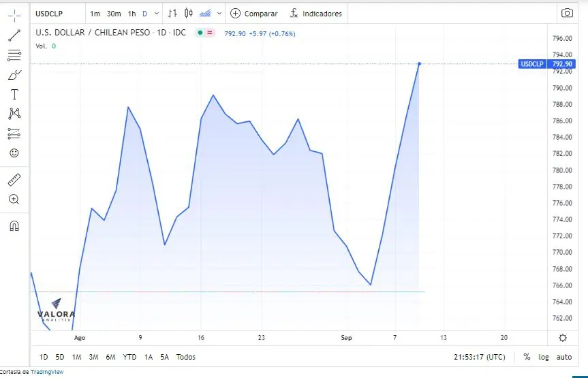Select the text annotation tool
The width and height of the screenshot is (588, 378).
(14, 95)
